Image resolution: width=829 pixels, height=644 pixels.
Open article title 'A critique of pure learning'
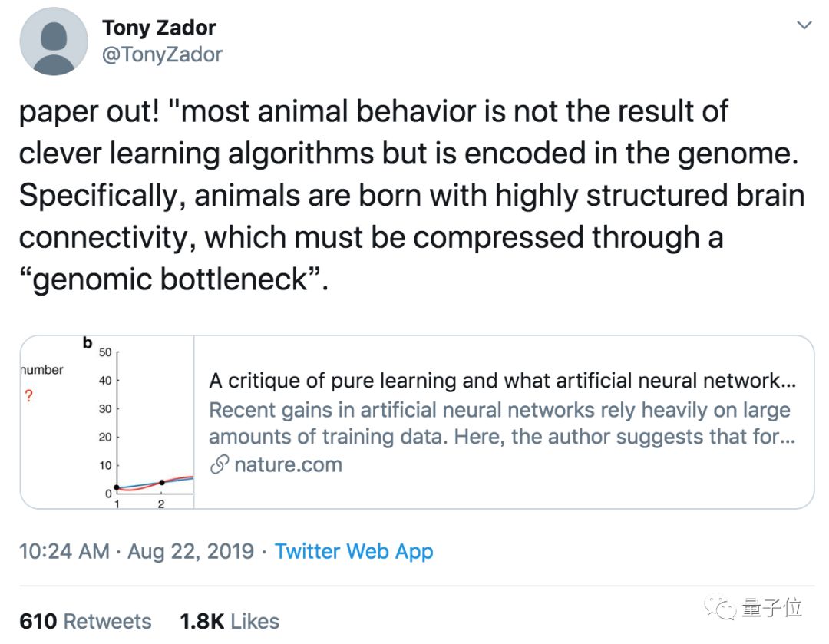502,381
